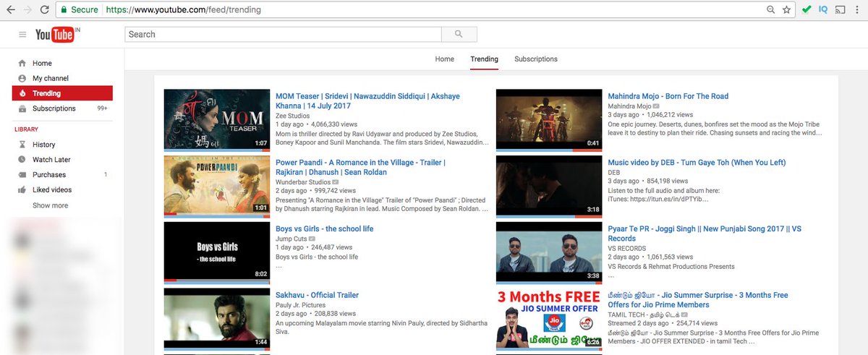Screen dimensions: 868x355
Task: Visit the DEB channel link
Action: tap(613, 172)
